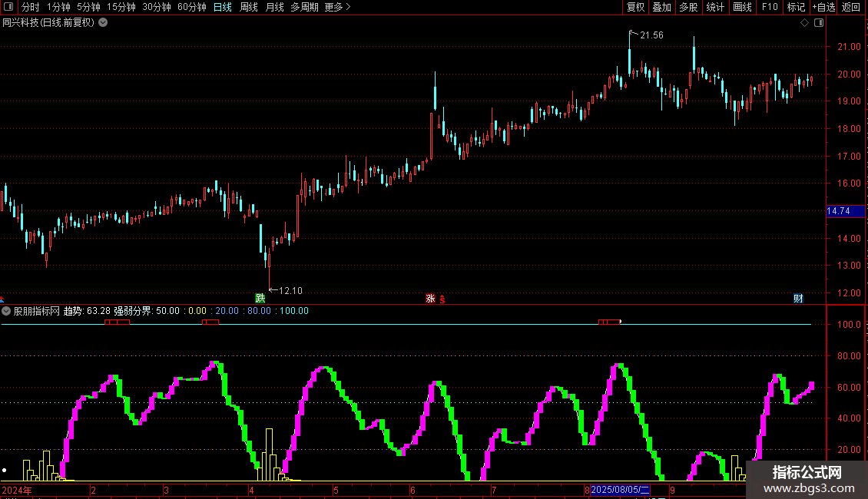Select the 日线 daily chart tab
868x499 pixels.
pyautogui.click(x=223, y=7)
